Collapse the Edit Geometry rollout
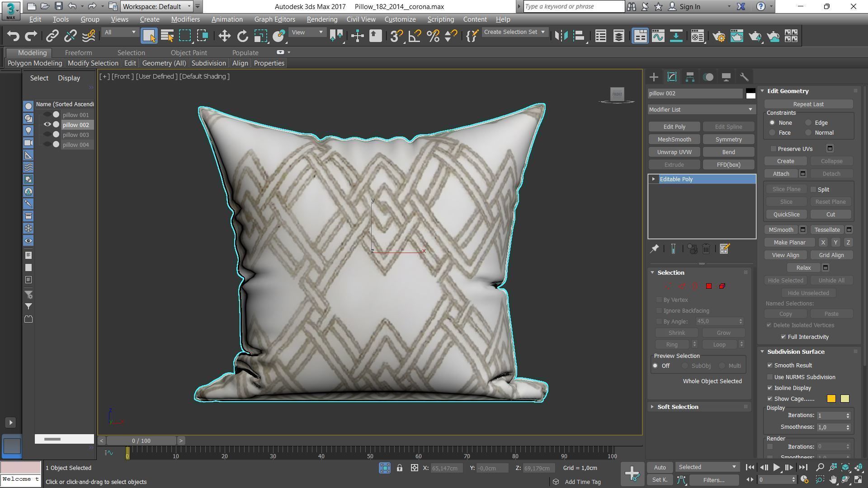Viewport: 868px width, 488px height. click(762, 91)
